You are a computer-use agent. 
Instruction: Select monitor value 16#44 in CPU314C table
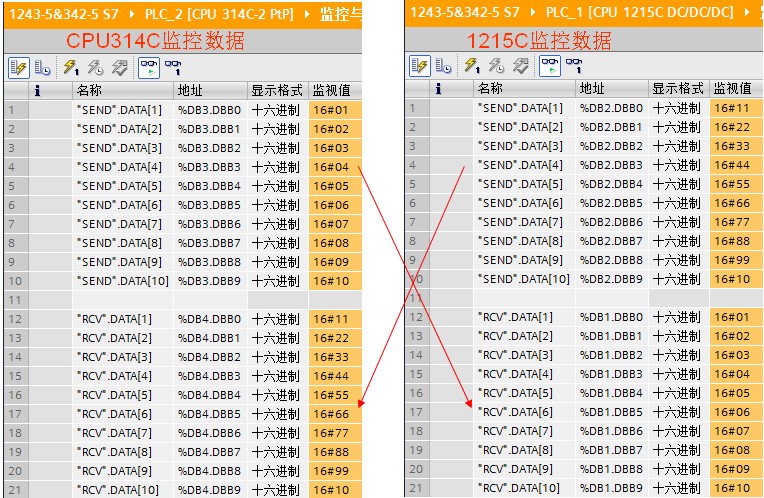[x=335, y=376]
